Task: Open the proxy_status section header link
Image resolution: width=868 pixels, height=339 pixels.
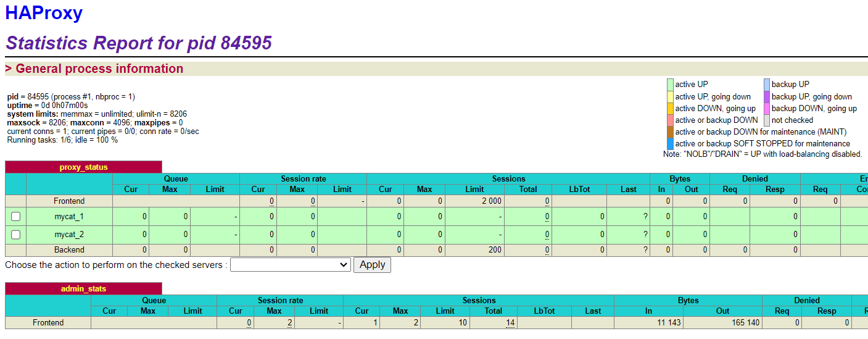Action: tap(83, 167)
